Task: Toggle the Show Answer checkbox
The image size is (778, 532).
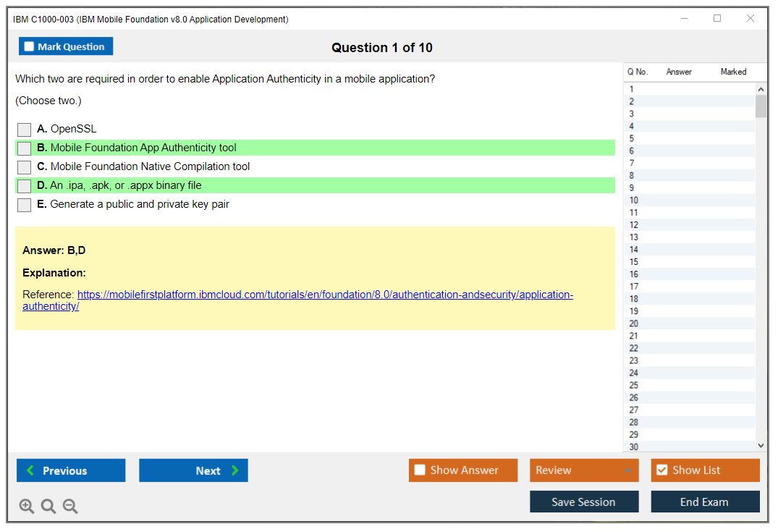Action: click(420, 470)
